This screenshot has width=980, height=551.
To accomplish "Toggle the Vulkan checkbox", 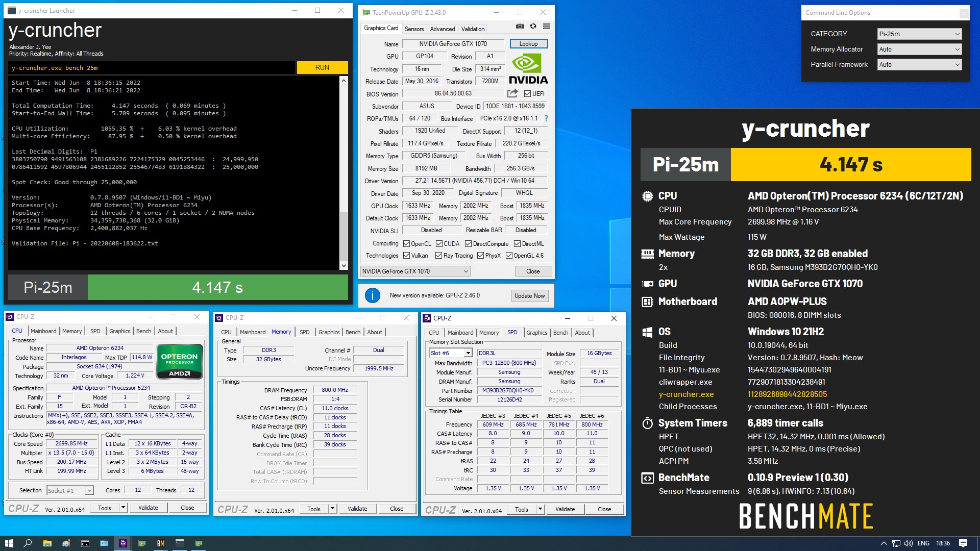I will (x=407, y=256).
